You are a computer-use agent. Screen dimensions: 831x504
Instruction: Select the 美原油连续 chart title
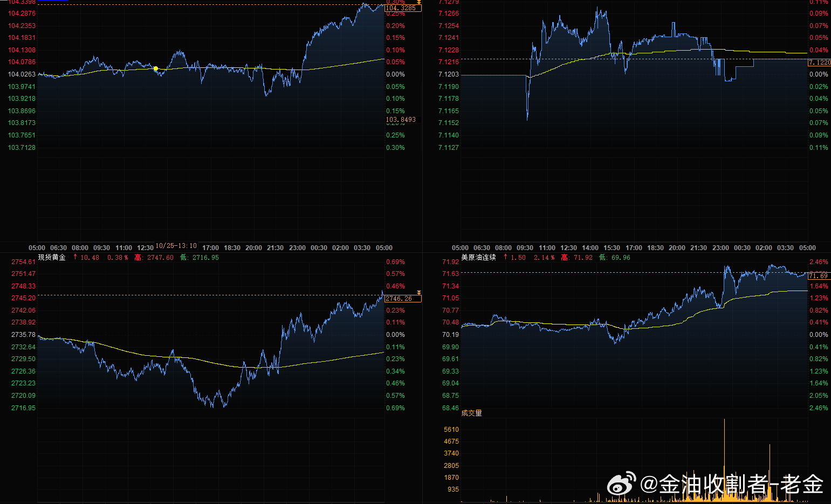[x=478, y=257]
